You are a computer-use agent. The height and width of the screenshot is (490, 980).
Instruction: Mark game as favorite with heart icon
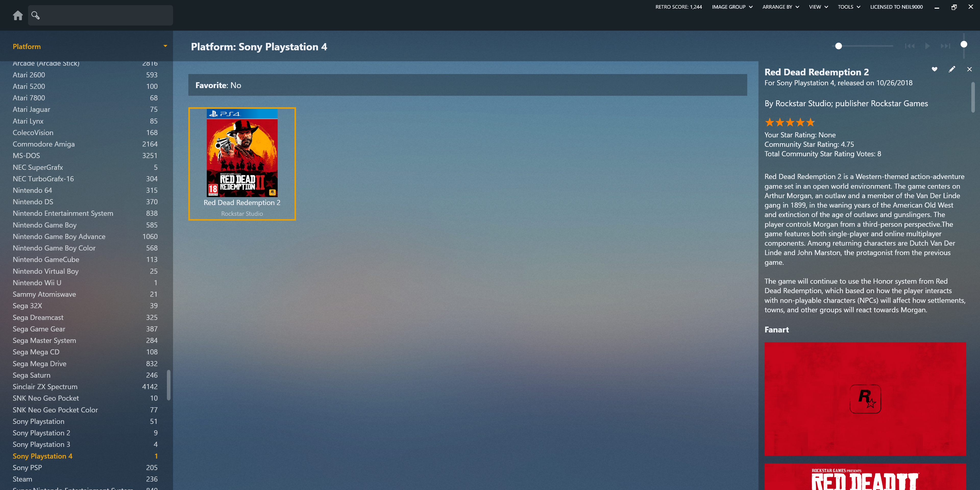point(934,69)
